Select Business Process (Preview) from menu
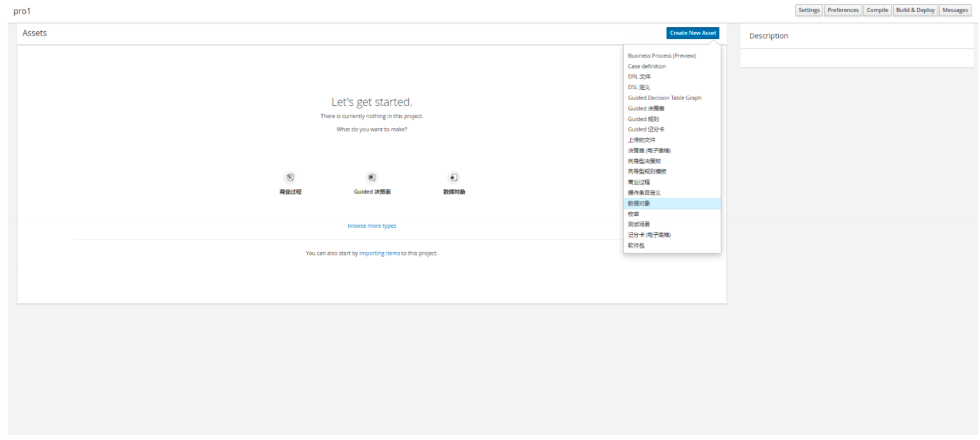This screenshot has width=980, height=440. click(x=662, y=56)
